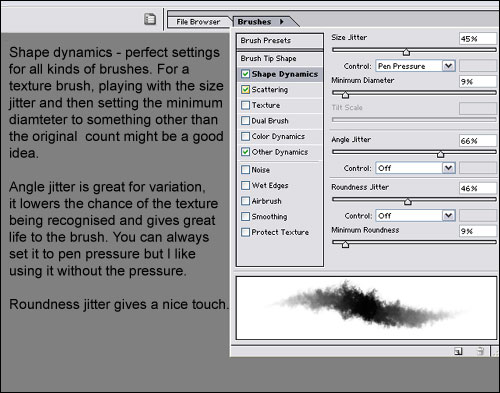Click the Size Jitter label

click(349, 37)
